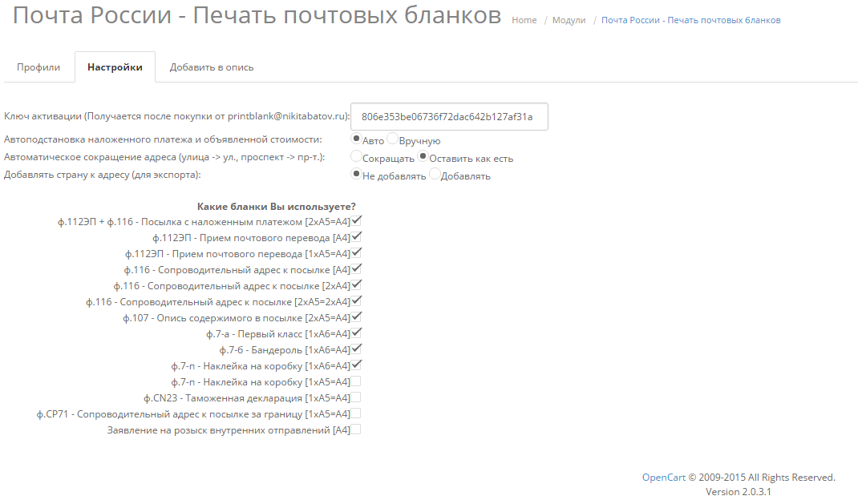This screenshot has height=504, width=858.
Task: Select the Не добавлять country option
Action: (356, 174)
